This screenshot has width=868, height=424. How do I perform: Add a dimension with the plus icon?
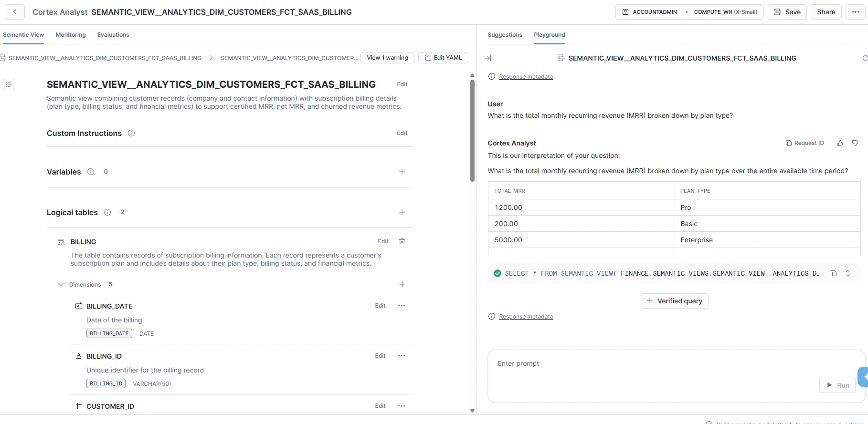(402, 284)
